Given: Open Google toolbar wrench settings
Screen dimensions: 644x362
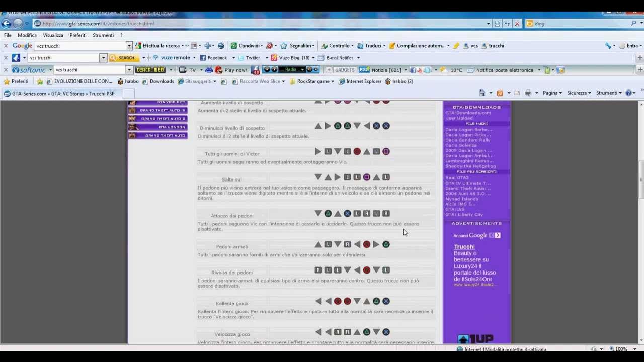Looking at the screenshot, I should pos(608,46).
